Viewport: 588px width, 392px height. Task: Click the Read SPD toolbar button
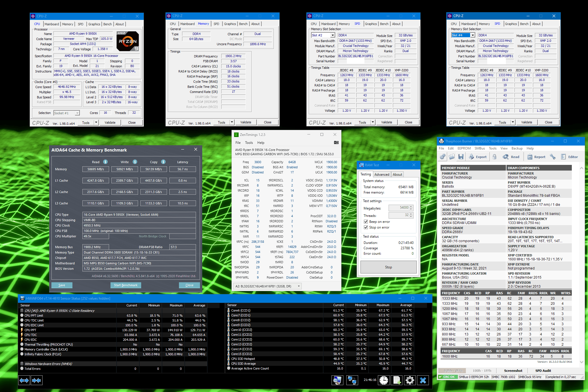click(511, 157)
